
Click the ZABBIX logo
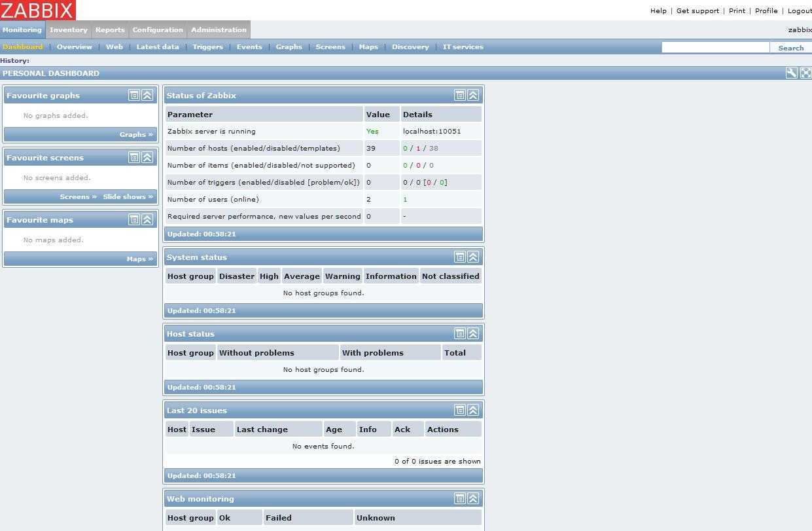point(38,10)
